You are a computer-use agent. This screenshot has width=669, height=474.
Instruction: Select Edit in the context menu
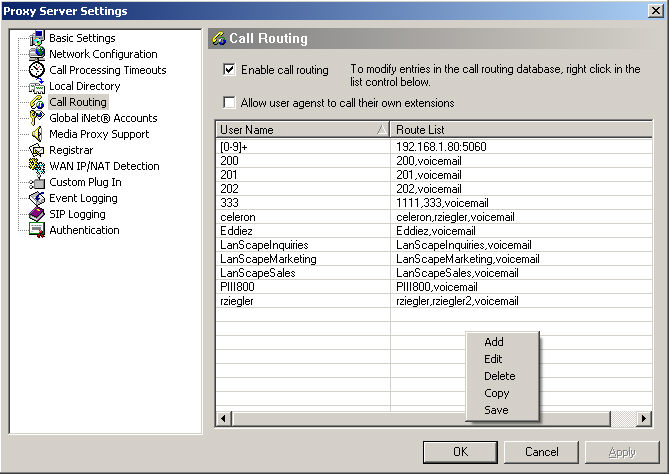(x=493, y=359)
